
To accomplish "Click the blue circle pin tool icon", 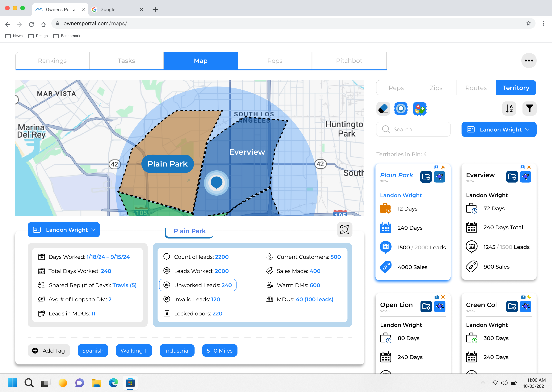I will point(401,109).
